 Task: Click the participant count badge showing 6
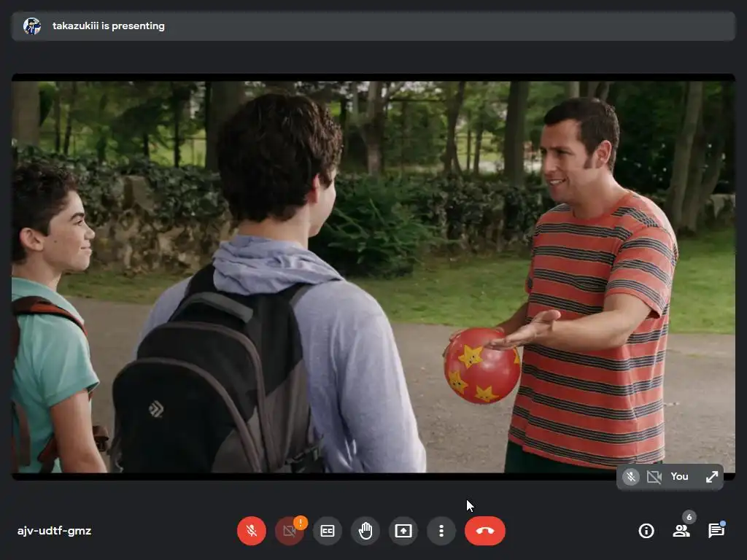coord(689,517)
